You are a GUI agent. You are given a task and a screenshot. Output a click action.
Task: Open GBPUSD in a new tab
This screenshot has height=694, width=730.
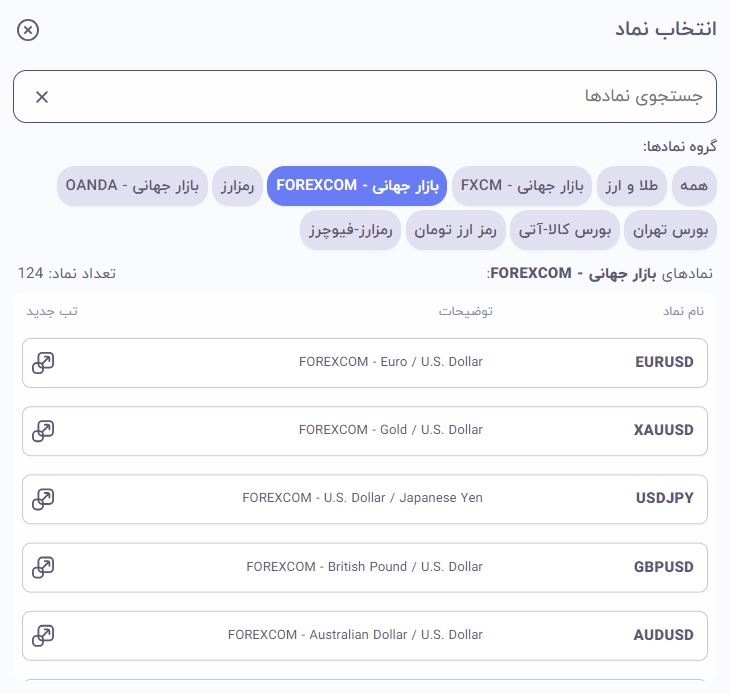pos(43,567)
